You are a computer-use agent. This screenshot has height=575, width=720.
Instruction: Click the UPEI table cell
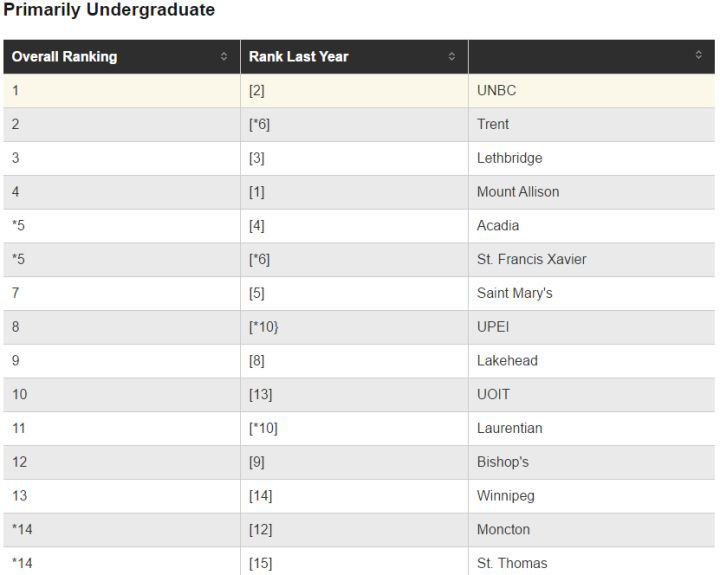493,327
